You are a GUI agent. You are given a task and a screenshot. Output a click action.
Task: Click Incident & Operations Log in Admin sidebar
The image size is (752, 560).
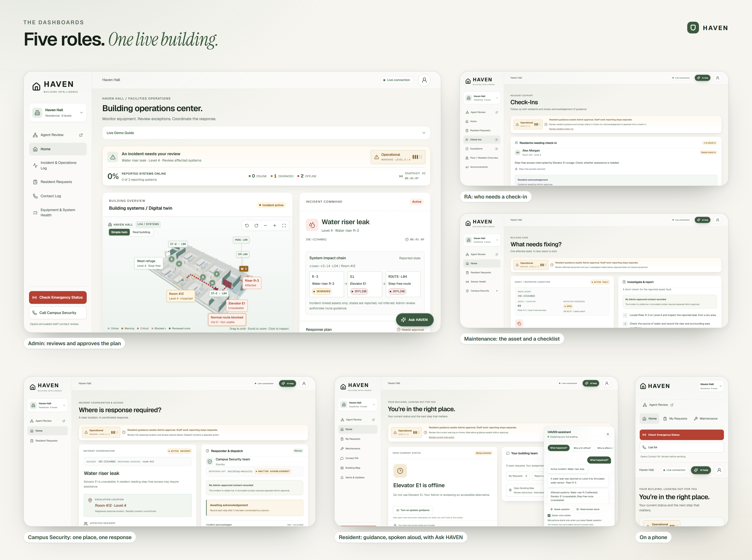(58, 165)
